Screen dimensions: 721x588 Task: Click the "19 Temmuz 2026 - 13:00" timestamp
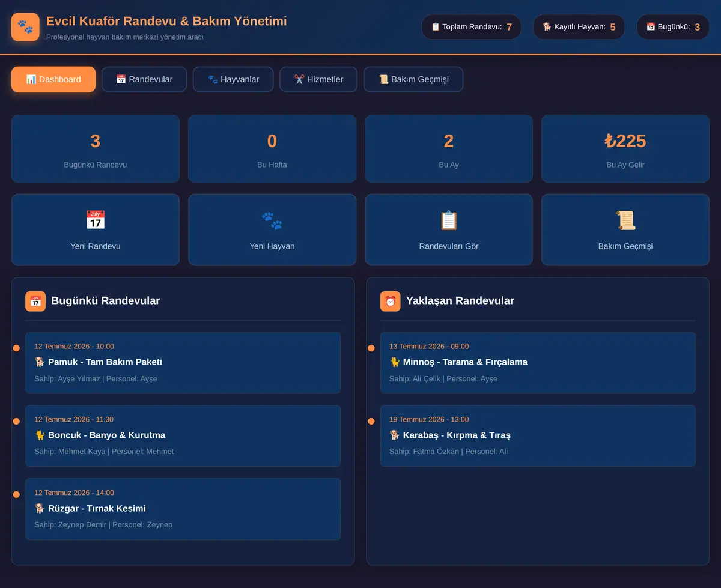tap(429, 419)
